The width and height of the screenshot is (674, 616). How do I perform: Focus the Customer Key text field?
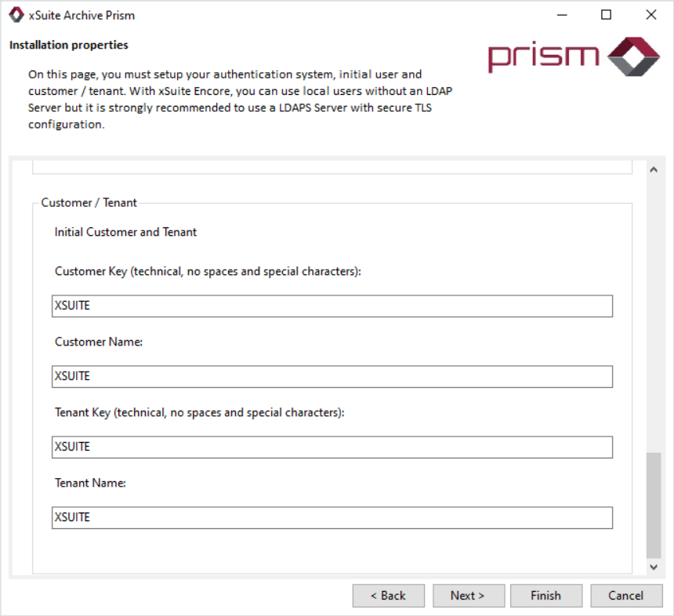pyautogui.click(x=332, y=306)
